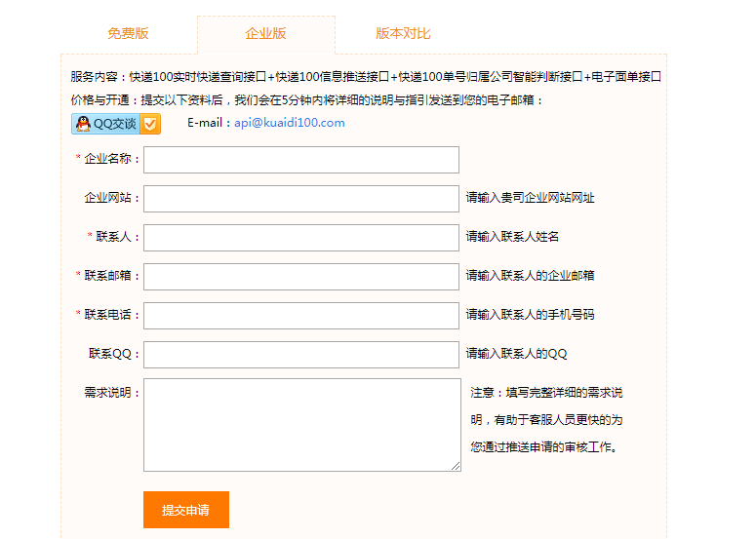Switch to the 免费版 tab
This screenshot has width=756, height=539.
pyautogui.click(x=128, y=33)
